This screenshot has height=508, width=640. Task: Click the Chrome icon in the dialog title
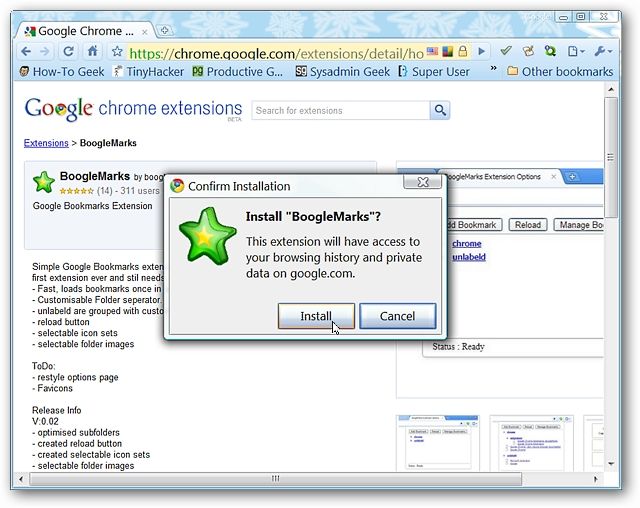click(x=177, y=186)
